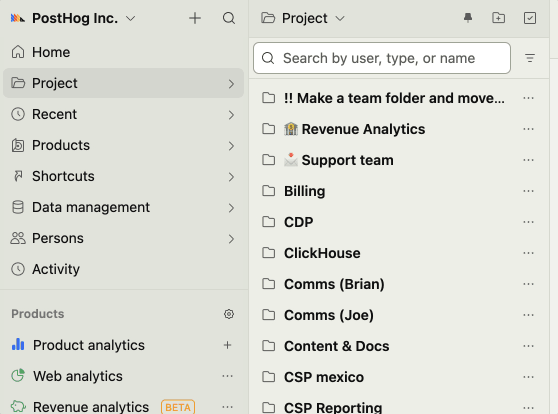Screen dimensions: 558x414
Task: Open search with the magnifier icon
Action: click(229, 18)
